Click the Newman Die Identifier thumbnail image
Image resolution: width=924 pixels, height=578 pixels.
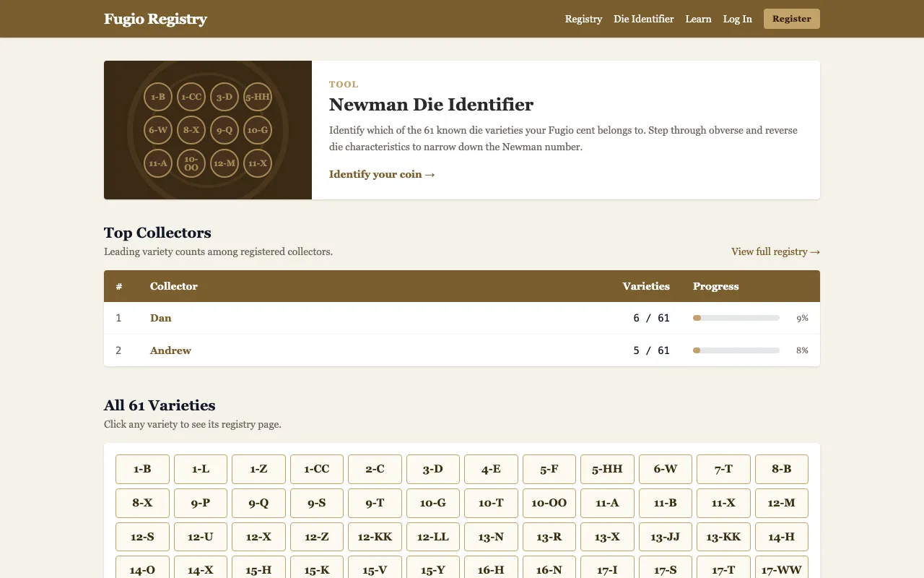(x=208, y=130)
